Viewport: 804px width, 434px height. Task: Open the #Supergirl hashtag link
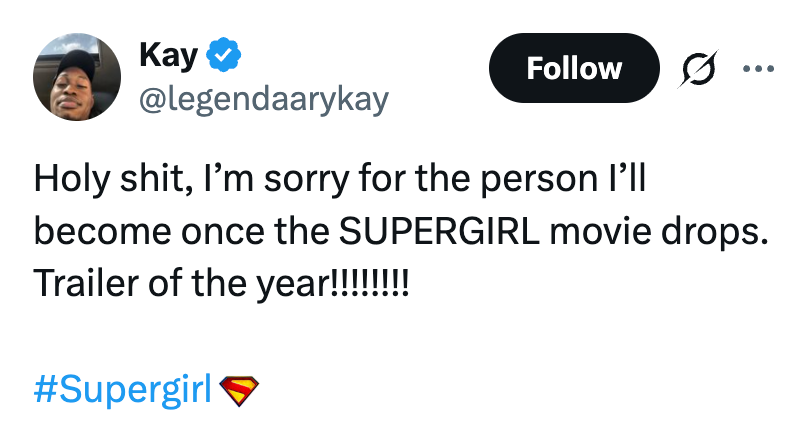(124, 389)
